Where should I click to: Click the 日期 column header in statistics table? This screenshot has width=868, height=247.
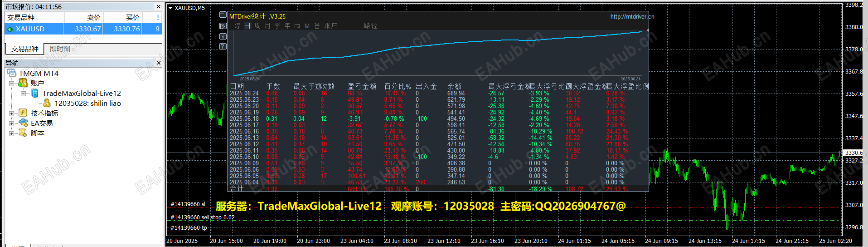[x=237, y=86]
